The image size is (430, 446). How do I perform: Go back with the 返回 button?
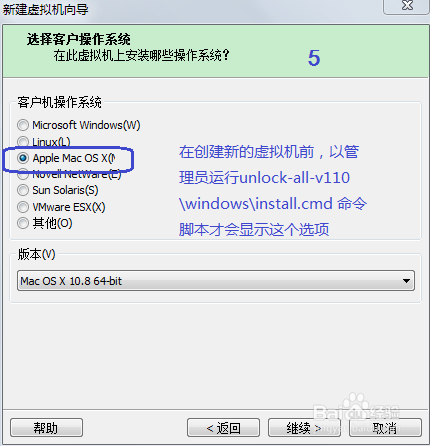coord(223,428)
